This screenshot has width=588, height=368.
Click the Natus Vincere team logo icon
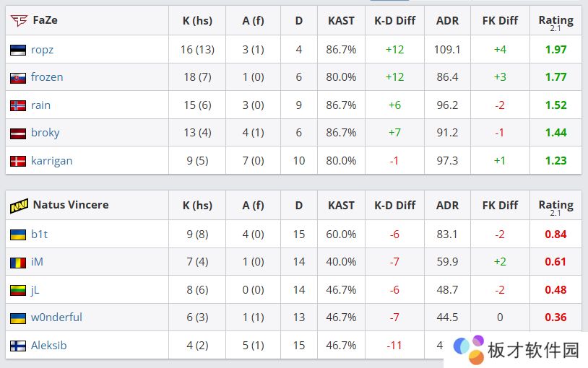tap(19, 205)
